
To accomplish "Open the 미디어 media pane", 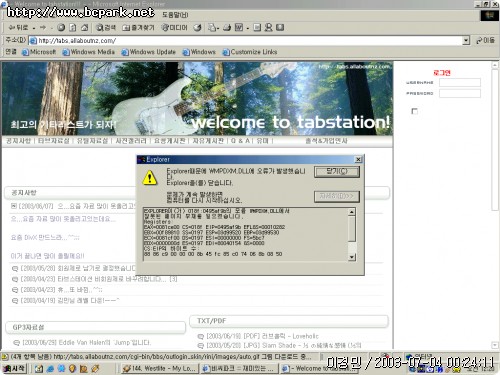I will click(x=174, y=28).
